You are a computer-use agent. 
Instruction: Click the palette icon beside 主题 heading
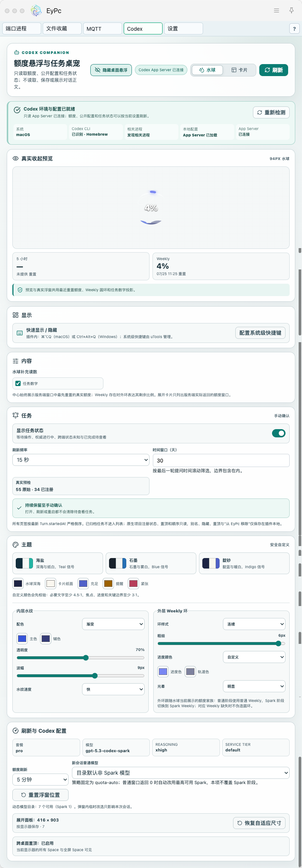[15, 545]
